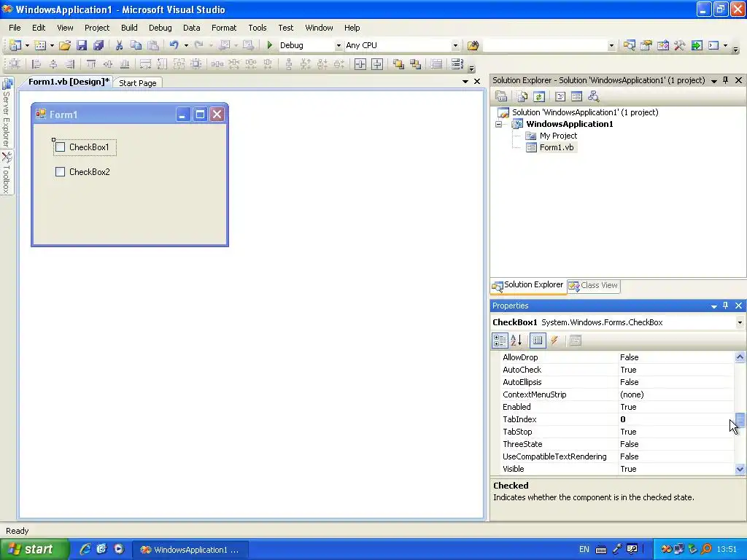Switch Properties grid to Categorized view
The image size is (747, 560).
500,341
